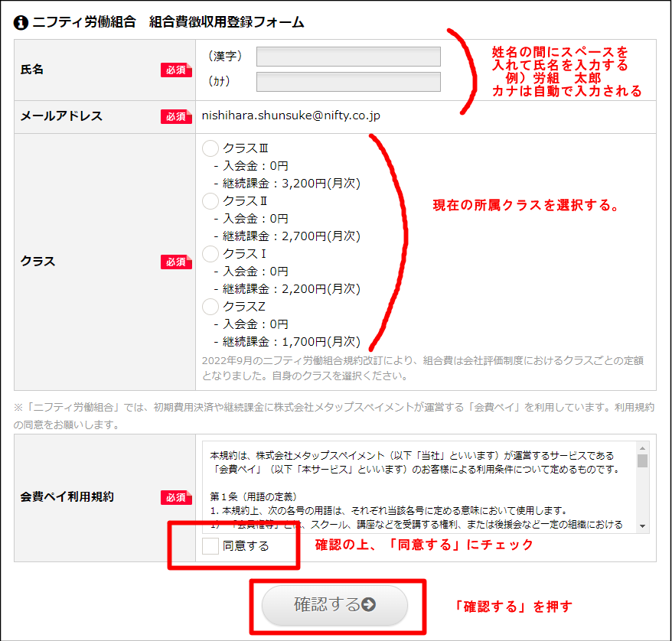Click the scrollbar thumb in terms box
This screenshot has height=641, width=672.
pos(642,460)
